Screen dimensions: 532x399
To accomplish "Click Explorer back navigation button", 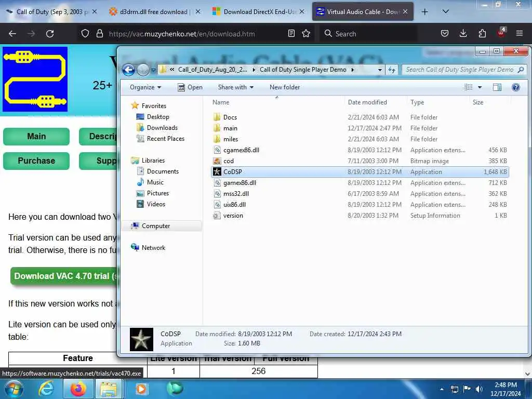I will pos(129,70).
